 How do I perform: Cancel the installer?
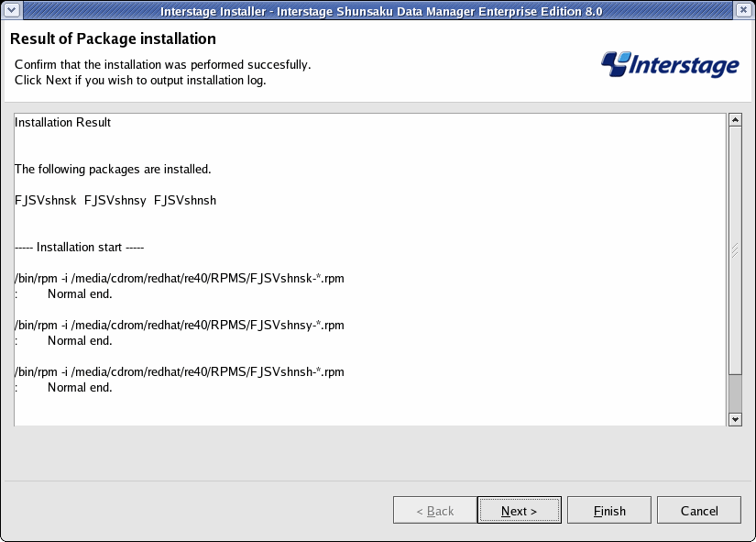[x=699, y=510]
